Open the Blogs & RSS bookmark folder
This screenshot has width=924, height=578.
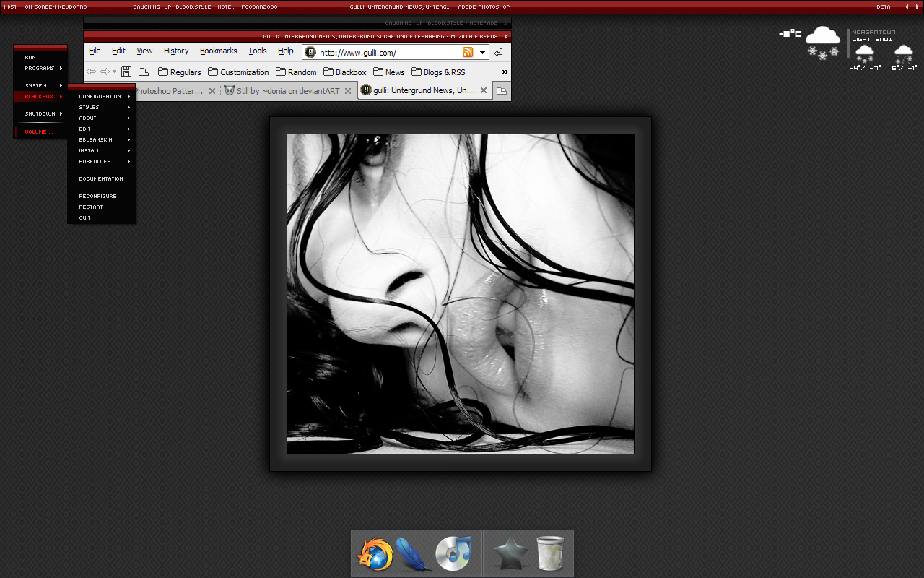click(x=439, y=72)
